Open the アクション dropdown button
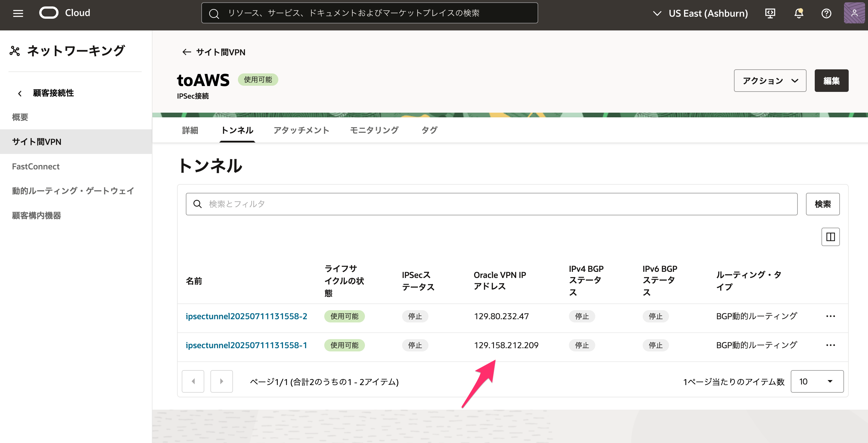The image size is (868, 443). click(770, 80)
